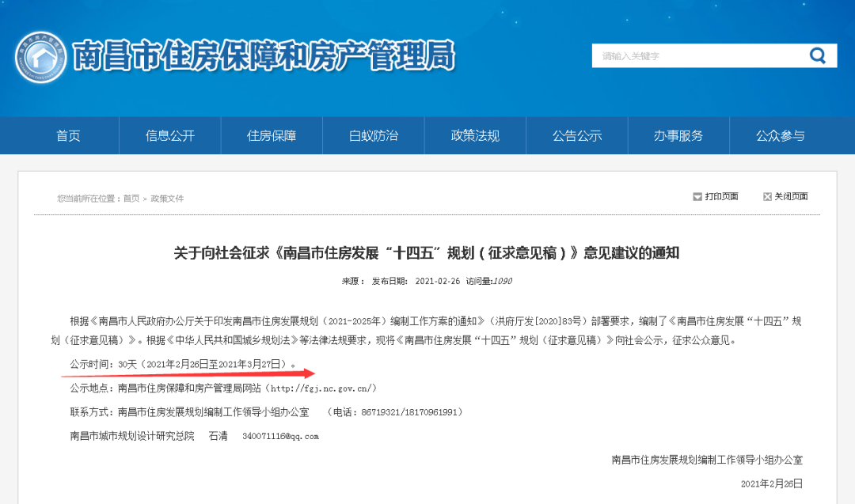
Task: Open the 办事服务 nav item
Action: (x=678, y=135)
